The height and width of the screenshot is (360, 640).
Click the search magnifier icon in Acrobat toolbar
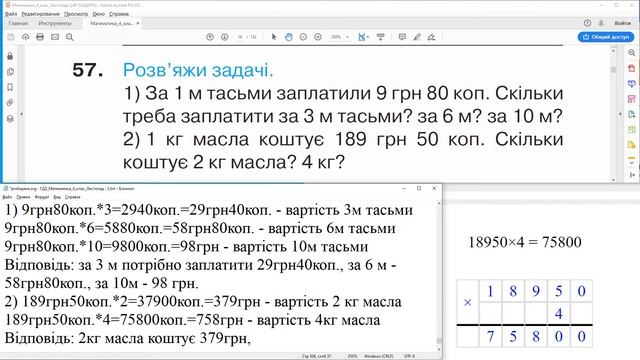[x=70, y=37]
